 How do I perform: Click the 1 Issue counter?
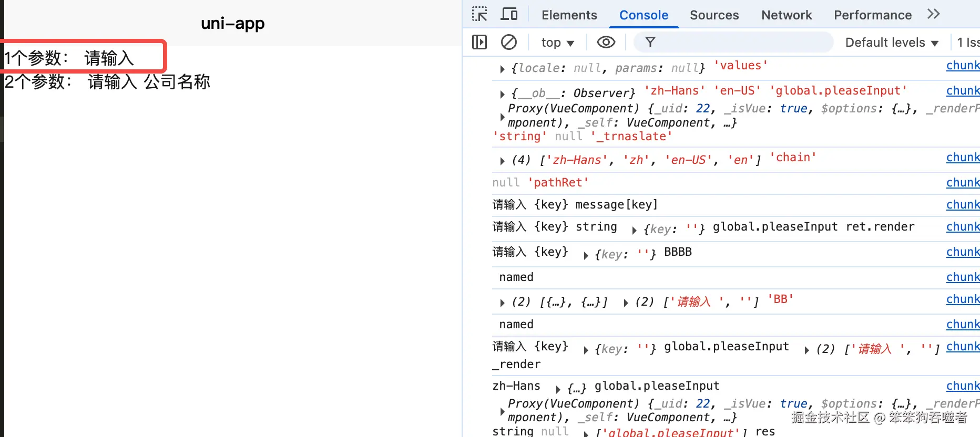point(968,43)
